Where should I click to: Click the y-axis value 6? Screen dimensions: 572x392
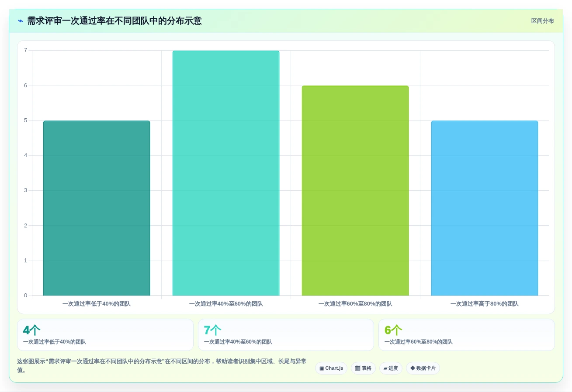click(x=25, y=86)
